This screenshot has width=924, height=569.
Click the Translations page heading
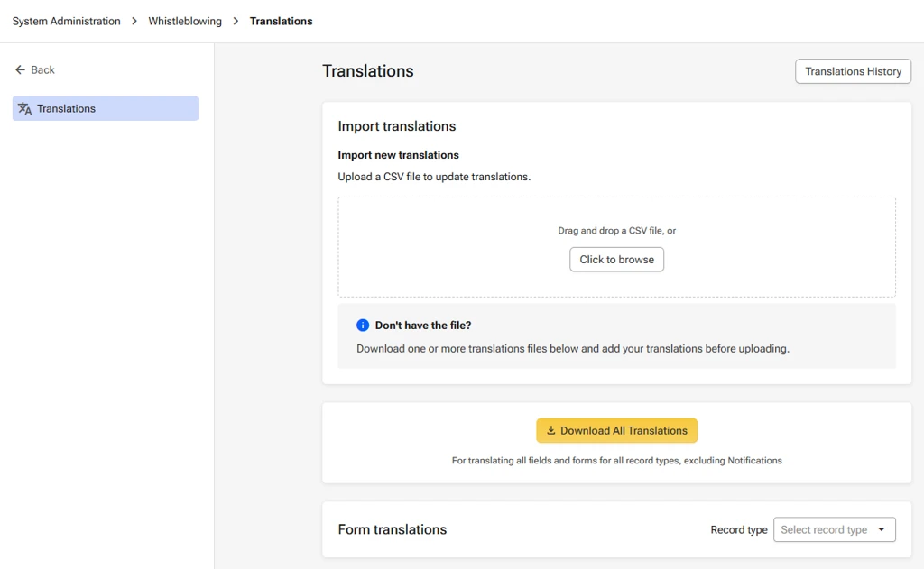pyautogui.click(x=368, y=70)
